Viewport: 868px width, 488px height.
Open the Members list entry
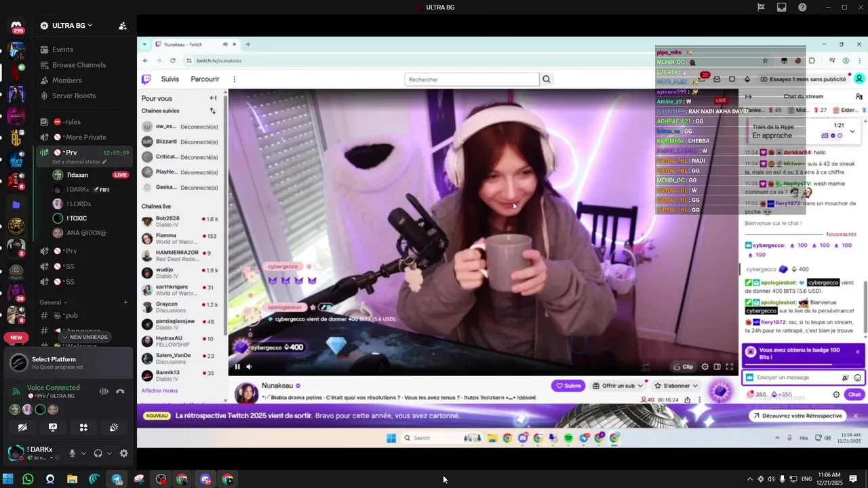pyautogui.click(x=67, y=80)
